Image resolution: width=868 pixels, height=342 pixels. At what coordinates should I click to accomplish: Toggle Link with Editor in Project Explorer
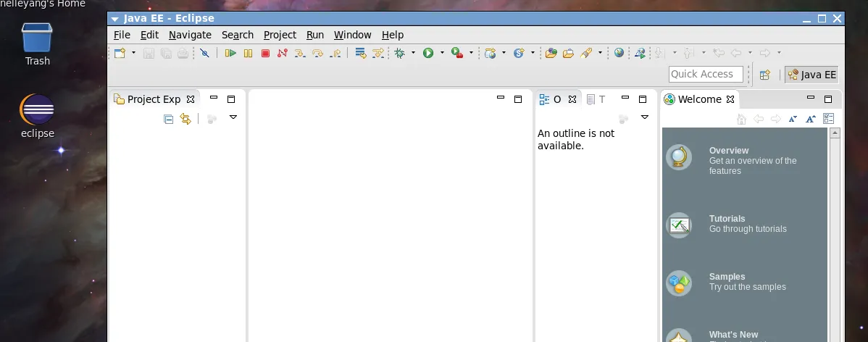point(185,119)
